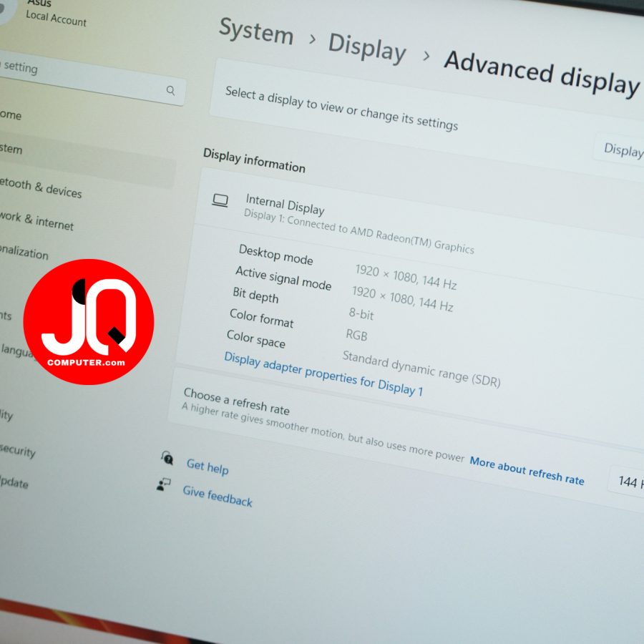The image size is (644, 644).
Task: Open the display selection dropdown
Action: 620,150
